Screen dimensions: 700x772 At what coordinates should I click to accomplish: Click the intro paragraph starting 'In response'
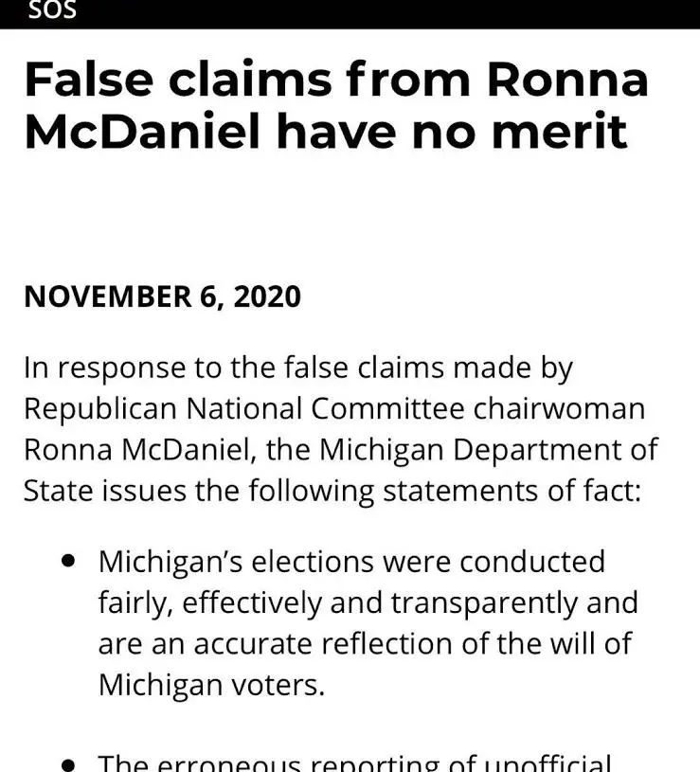pos(341,429)
